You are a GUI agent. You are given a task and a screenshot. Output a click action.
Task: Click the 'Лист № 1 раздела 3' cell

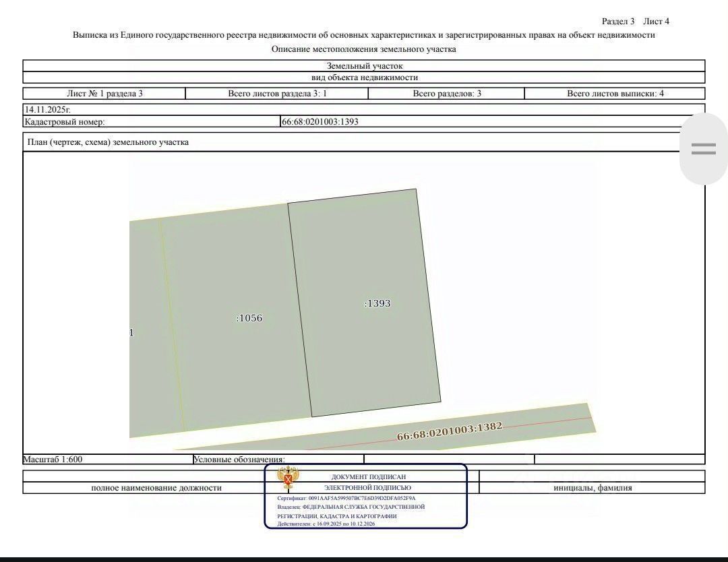104,94
